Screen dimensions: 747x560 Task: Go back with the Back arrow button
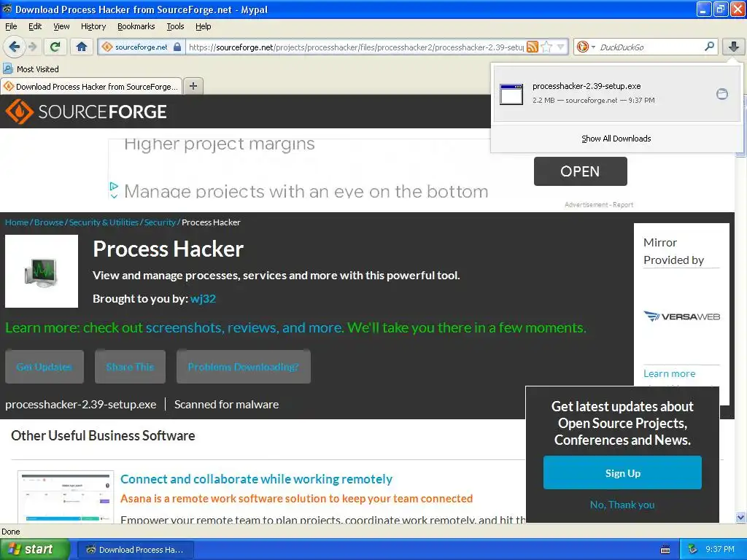(15, 47)
